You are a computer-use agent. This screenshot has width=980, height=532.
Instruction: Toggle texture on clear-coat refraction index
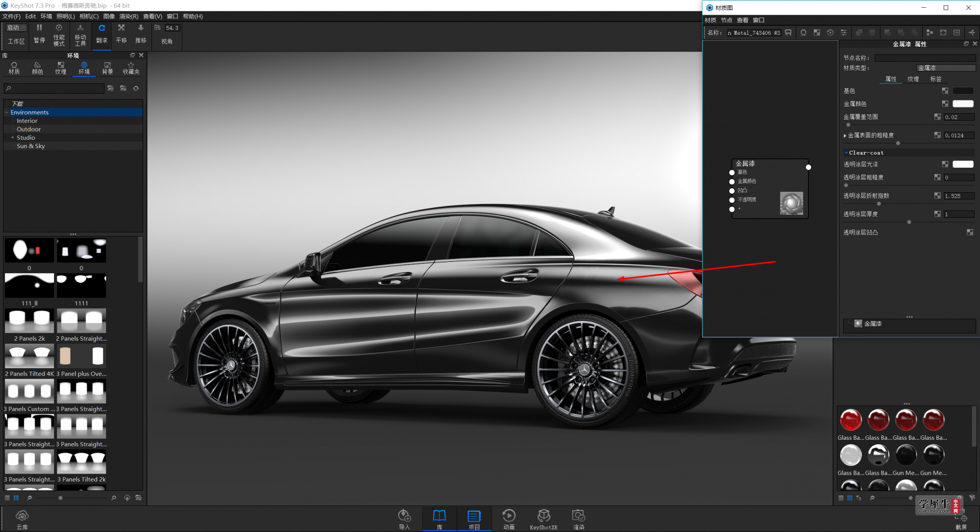(937, 196)
